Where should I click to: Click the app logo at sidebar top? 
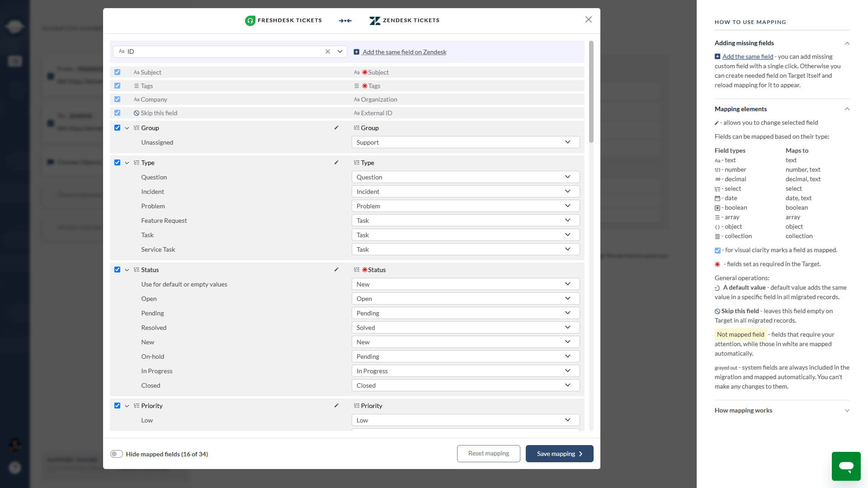point(15,26)
